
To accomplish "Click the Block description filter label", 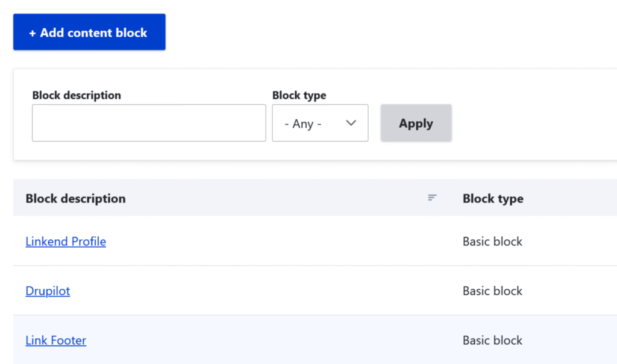I will click(x=77, y=95).
